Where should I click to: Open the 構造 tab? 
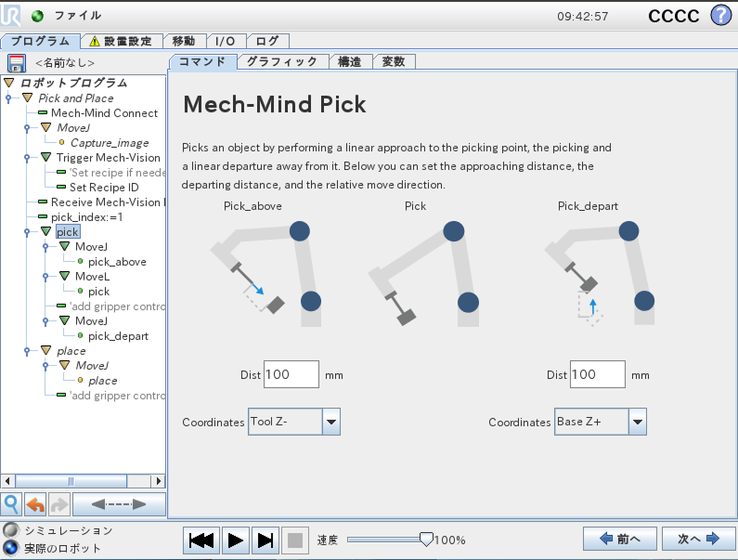pos(350,61)
